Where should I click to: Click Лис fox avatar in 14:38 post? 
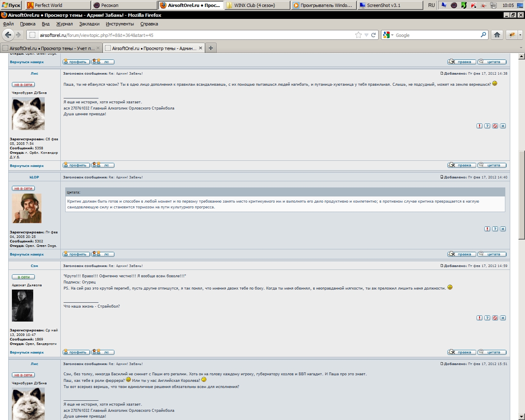coord(28,114)
